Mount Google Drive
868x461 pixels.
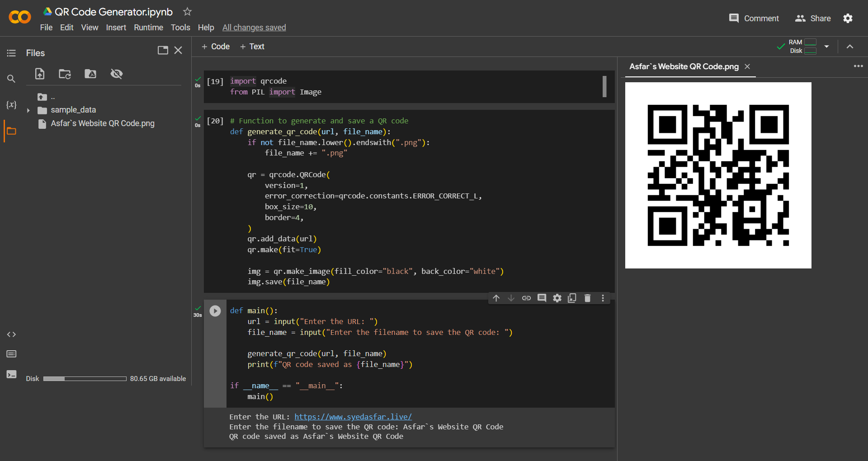click(x=90, y=74)
